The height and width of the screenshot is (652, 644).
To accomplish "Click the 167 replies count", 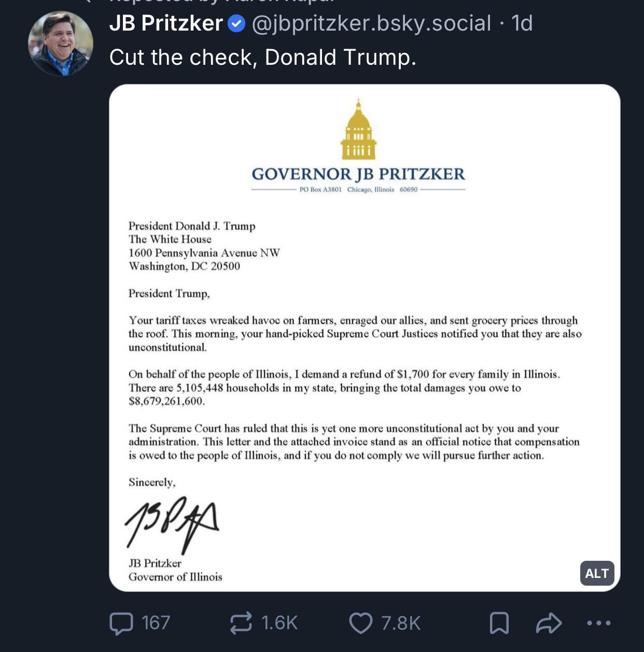I will [x=156, y=623].
